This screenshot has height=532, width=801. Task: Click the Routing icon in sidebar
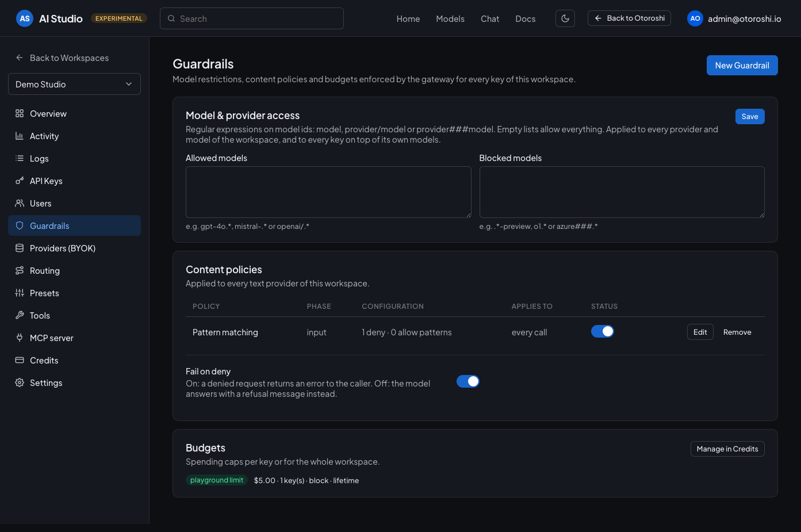[x=20, y=270]
